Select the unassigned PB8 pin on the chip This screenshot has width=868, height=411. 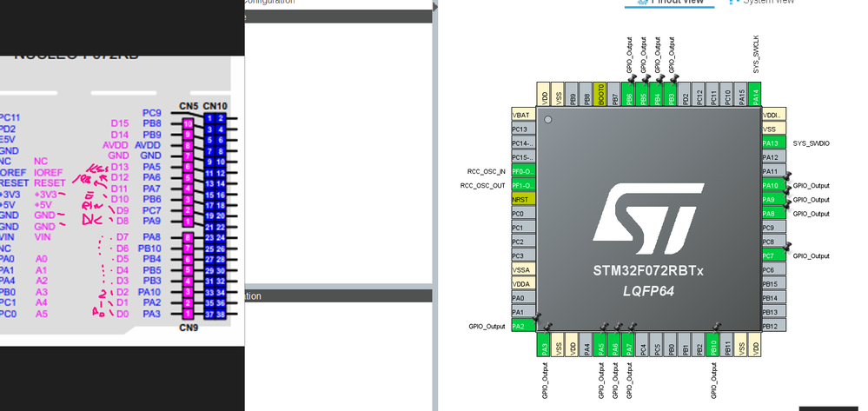[x=586, y=95]
